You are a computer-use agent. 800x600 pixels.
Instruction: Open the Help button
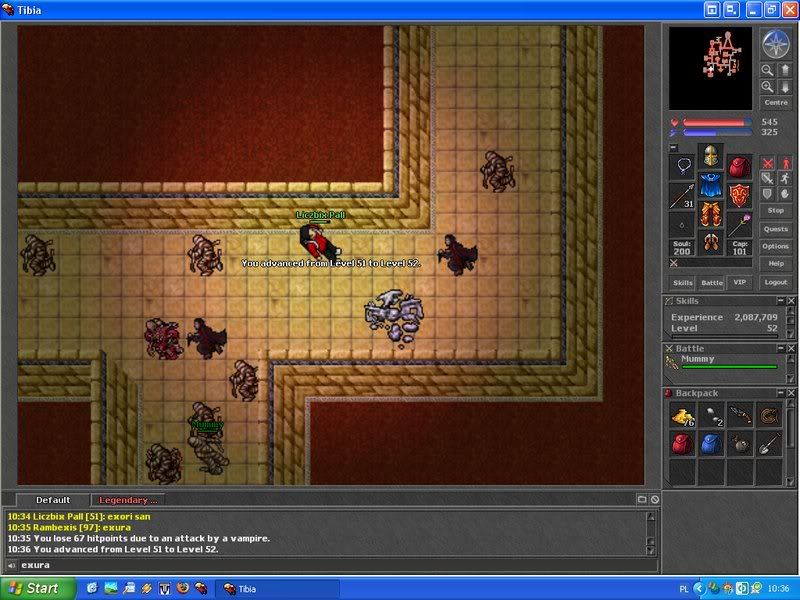coord(776,264)
